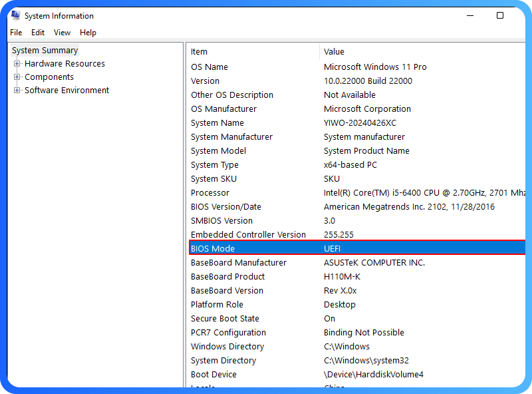Click the ASUSTeK COMPUTER INC. value
The height and width of the screenshot is (394, 532).
click(x=374, y=262)
